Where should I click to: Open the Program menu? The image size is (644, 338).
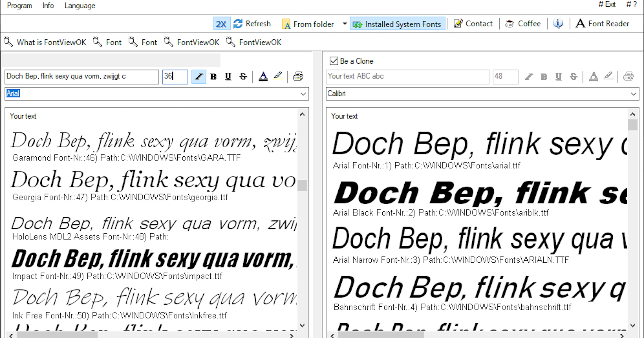click(20, 6)
